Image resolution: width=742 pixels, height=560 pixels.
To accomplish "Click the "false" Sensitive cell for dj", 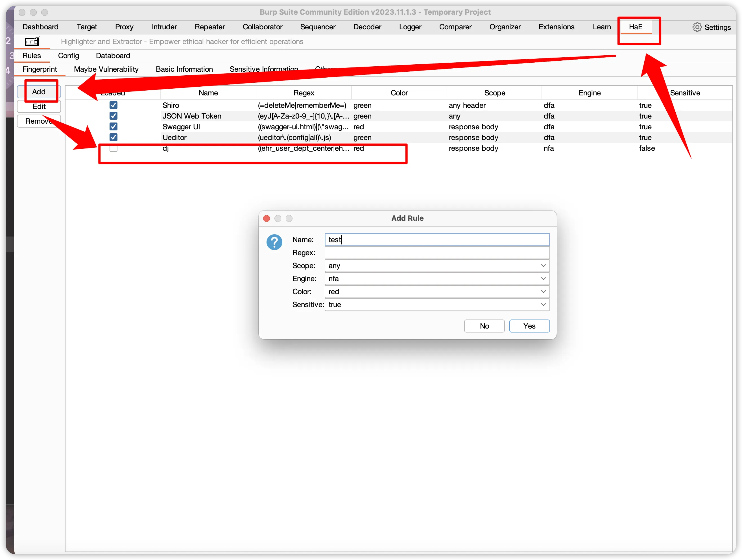I will tap(685, 148).
